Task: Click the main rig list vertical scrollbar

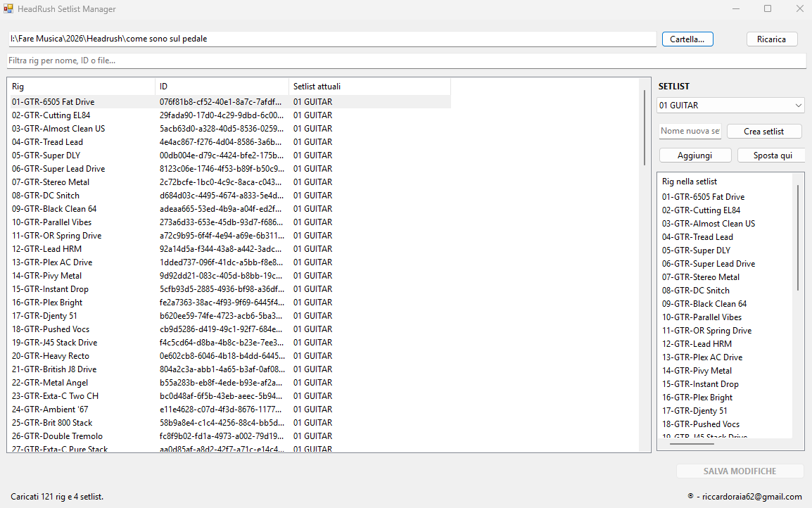Action: pos(645,129)
